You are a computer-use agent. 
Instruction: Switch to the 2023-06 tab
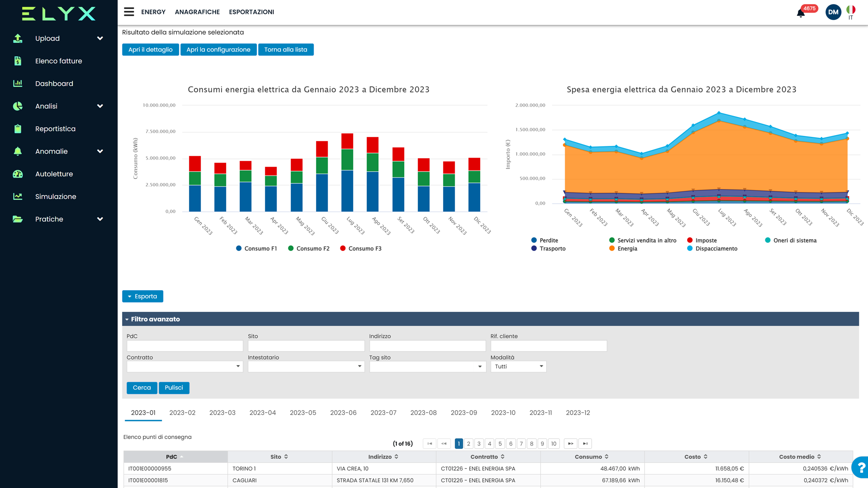pos(343,413)
